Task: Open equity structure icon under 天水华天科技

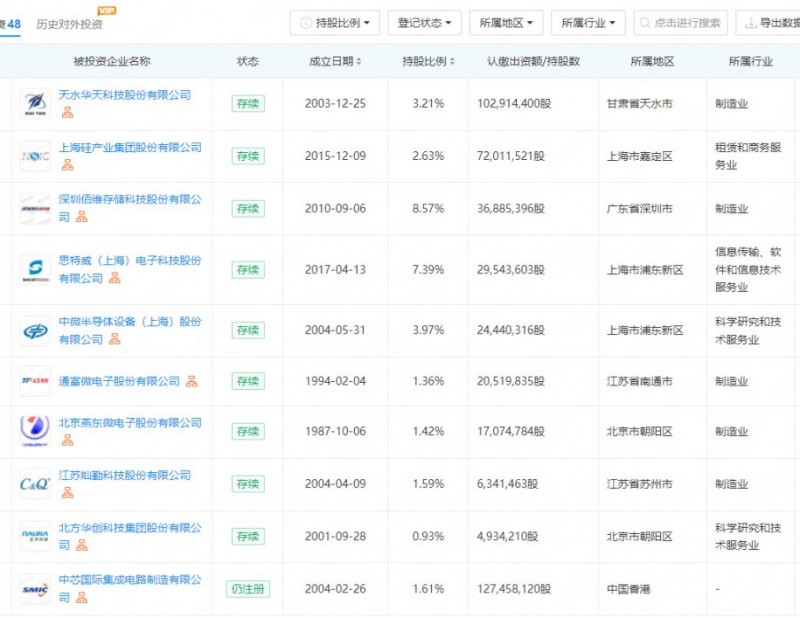Action: coord(67,113)
